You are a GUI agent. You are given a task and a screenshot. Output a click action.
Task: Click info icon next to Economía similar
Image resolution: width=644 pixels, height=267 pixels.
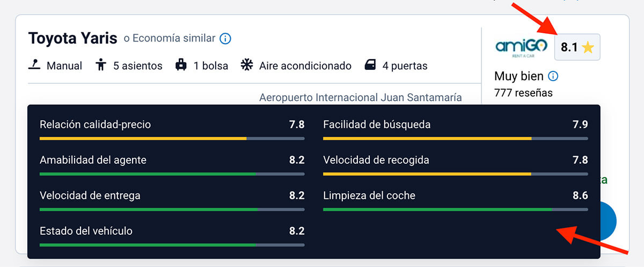pos(225,39)
